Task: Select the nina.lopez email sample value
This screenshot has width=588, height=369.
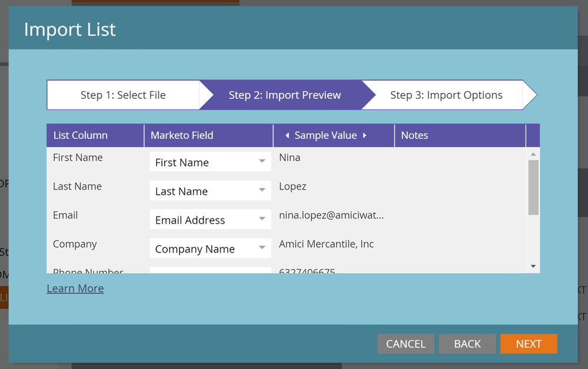Action: click(331, 215)
